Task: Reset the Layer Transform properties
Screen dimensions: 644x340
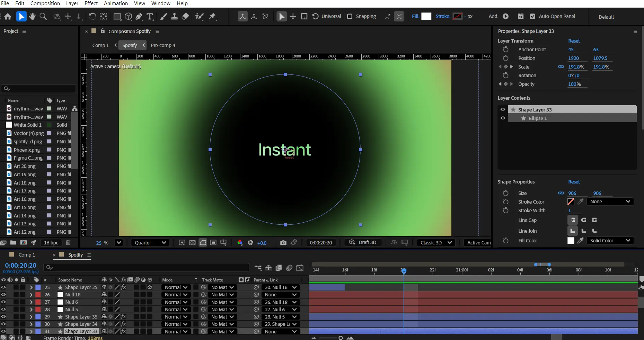Action: [574, 41]
